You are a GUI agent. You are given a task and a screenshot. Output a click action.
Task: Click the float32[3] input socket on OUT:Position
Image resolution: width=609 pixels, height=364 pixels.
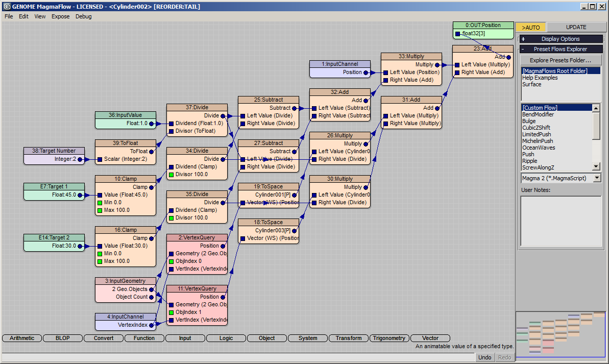457,34
